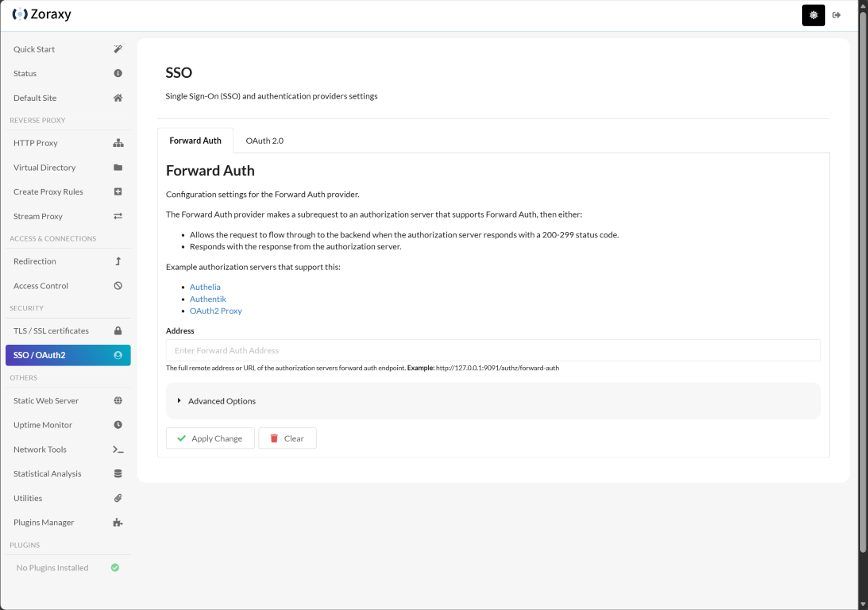Image resolution: width=868 pixels, height=610 pixels.
Task: Switch to the OAuth 2.0 tab
Action: [x=264, y=141]
